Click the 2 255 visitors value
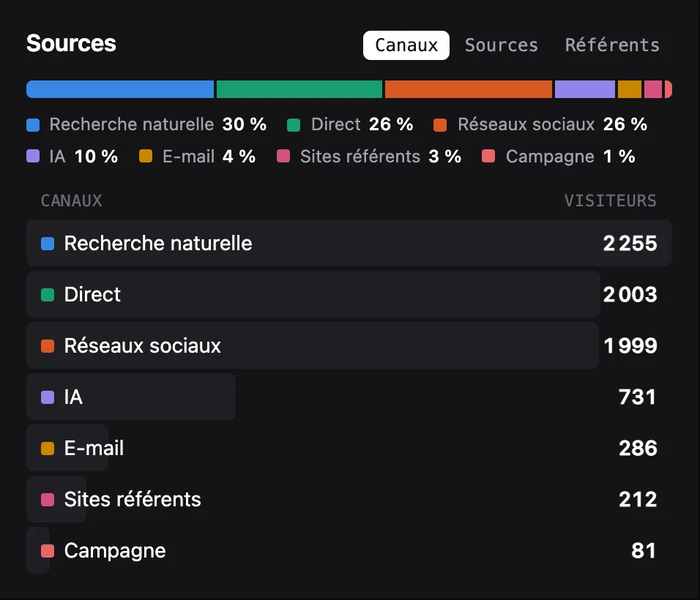This screenshot has width=700, height=600. (630, 243)
